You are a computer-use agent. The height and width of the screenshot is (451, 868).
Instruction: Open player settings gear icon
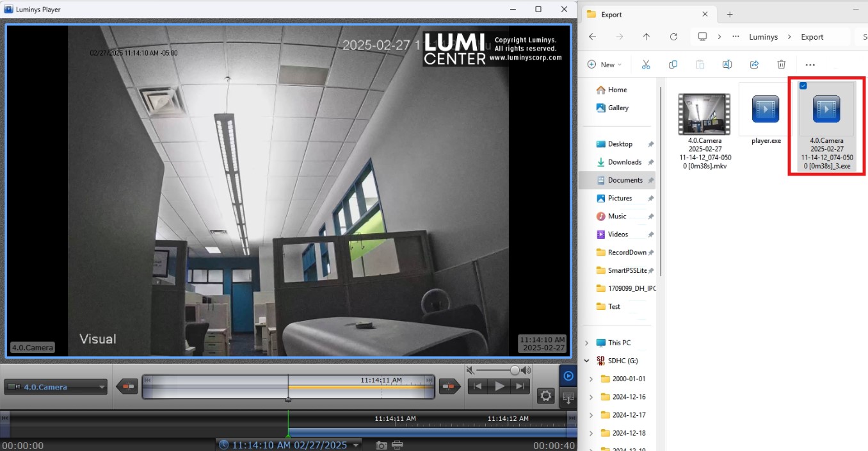545,396
